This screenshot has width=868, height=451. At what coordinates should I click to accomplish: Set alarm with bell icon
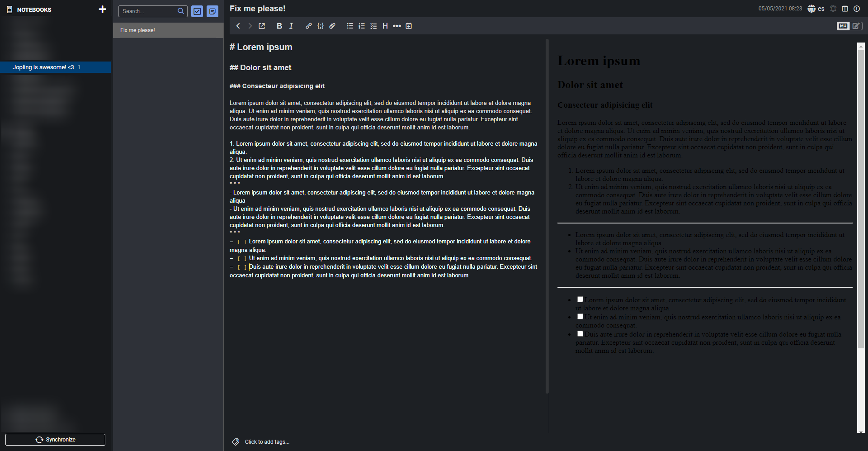click(x=833, y=9)
